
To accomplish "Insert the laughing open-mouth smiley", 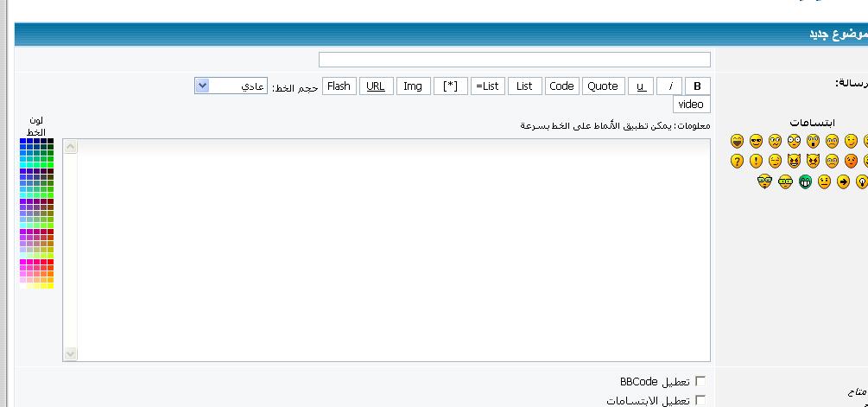I will (x=737, y=141).
